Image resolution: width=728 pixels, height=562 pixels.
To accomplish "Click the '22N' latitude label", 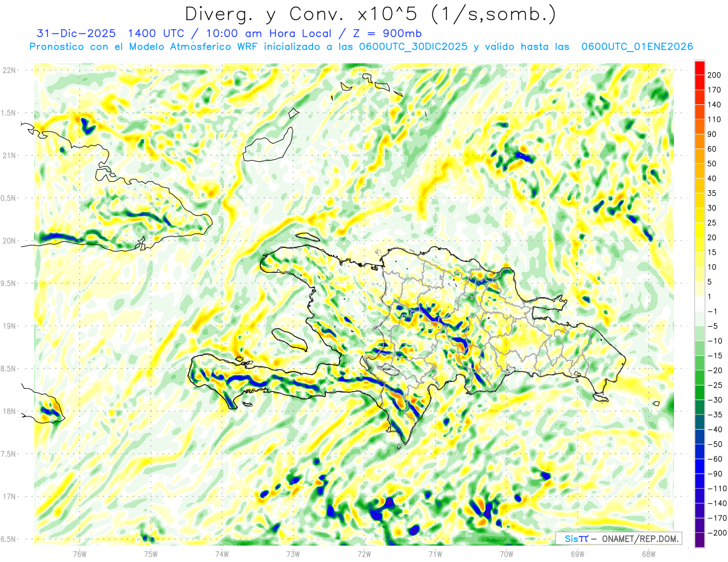I will coord(9,70).
